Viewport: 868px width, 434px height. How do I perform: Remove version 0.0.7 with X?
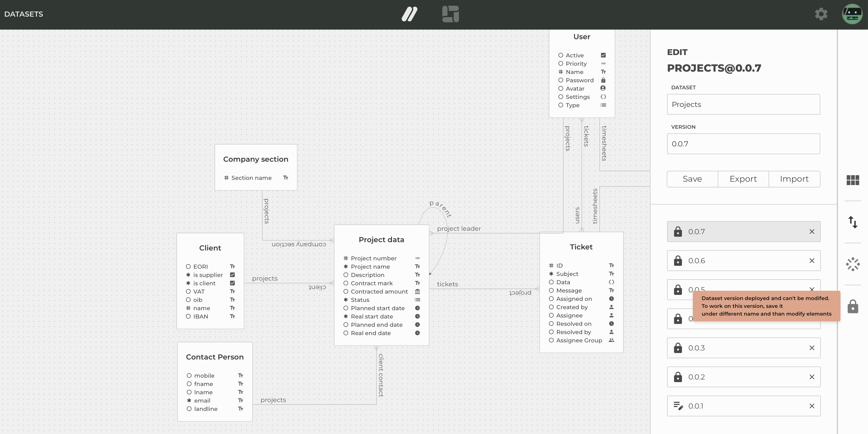[812, 232]
